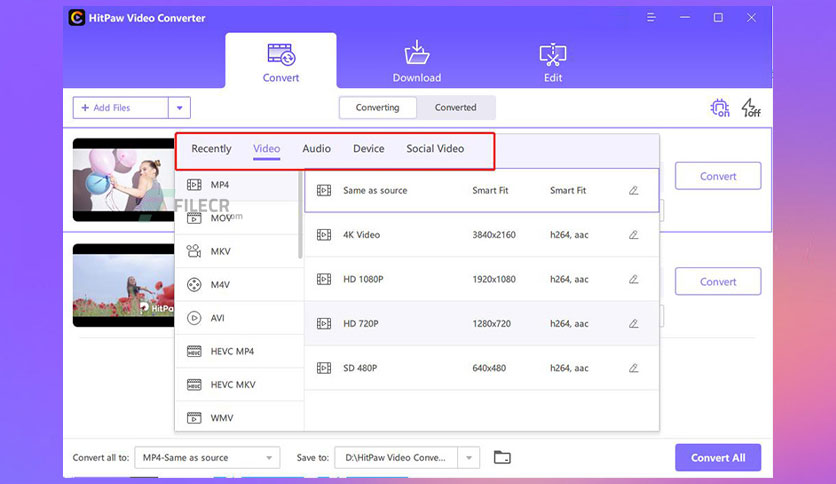Click the Save to path field
Screen dimensions: 836x484
pyautogui.click(x=396, y=457)
